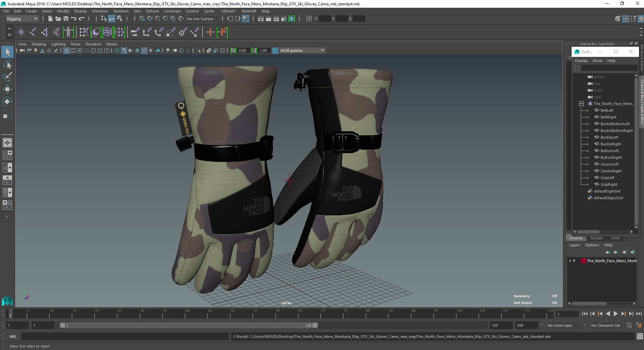Toggle textured display in viewport toolbar
Image resolution: width=644 pixels, height=350 pixels.
point(144,50)
